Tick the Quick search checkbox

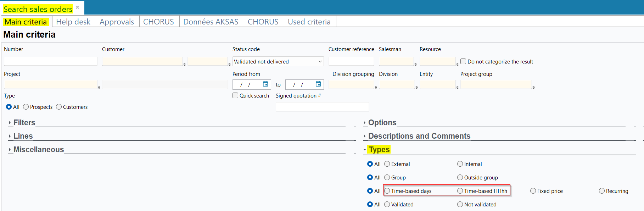coord(235,95)
